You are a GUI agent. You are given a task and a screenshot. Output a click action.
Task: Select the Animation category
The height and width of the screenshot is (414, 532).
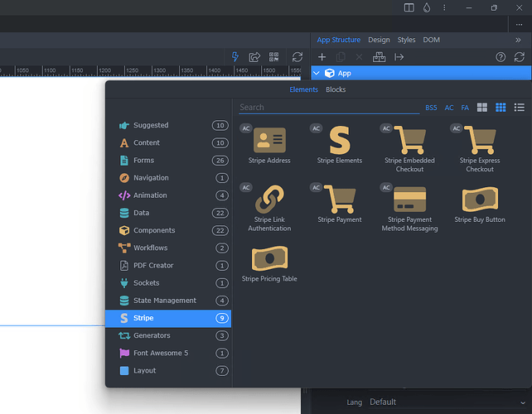(x=168, y=195)
